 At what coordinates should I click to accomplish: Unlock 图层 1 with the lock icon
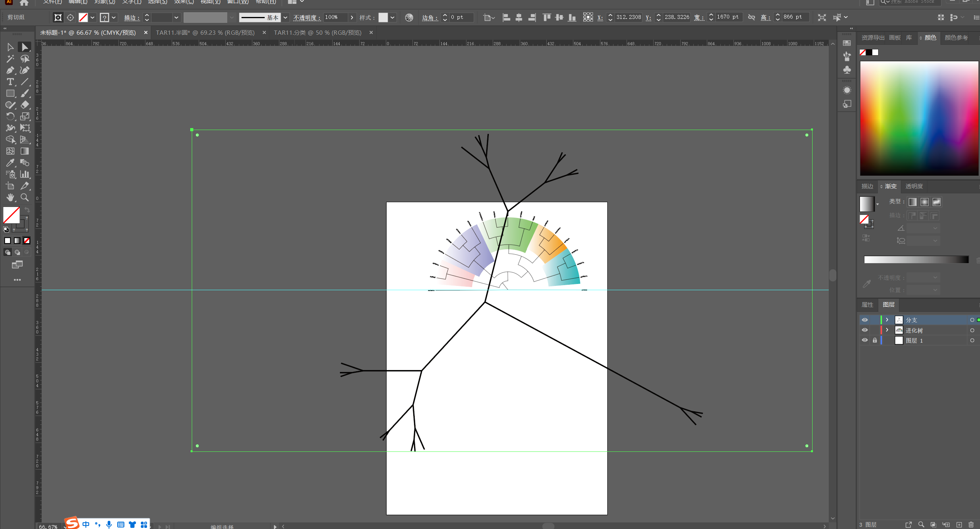point(875,340)
